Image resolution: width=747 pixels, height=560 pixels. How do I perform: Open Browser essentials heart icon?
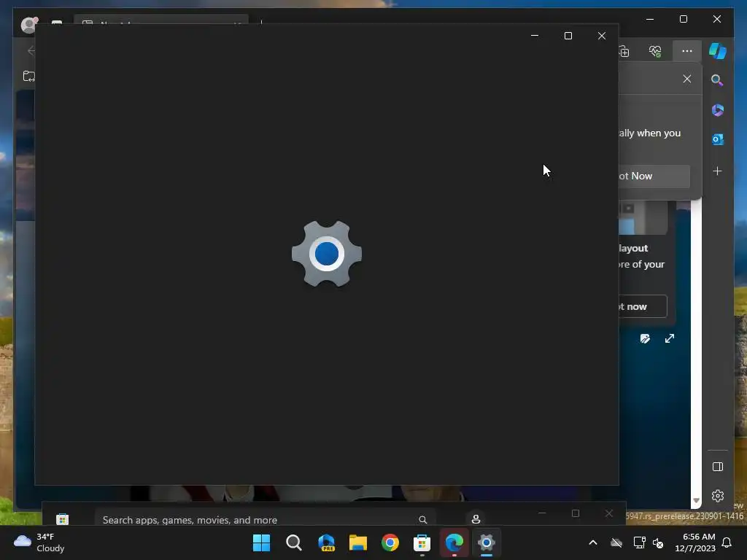pyautogui.click(x=655, y=51)
